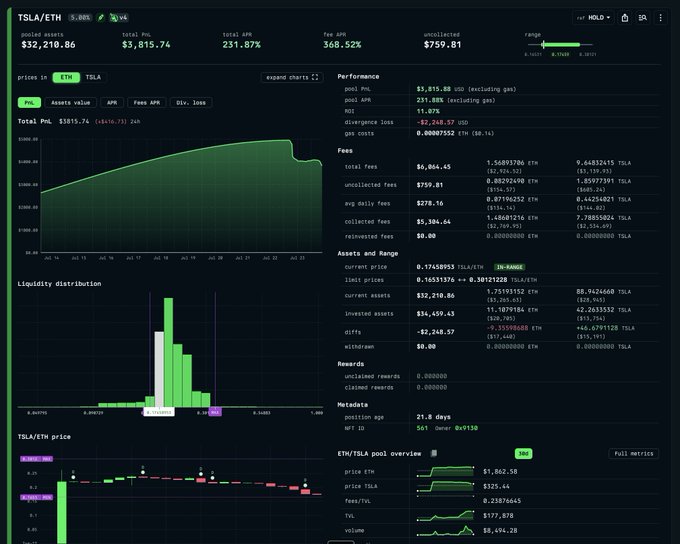Click the expand charts button
This screenshot has height=544, width=680.
coord(292,77)
